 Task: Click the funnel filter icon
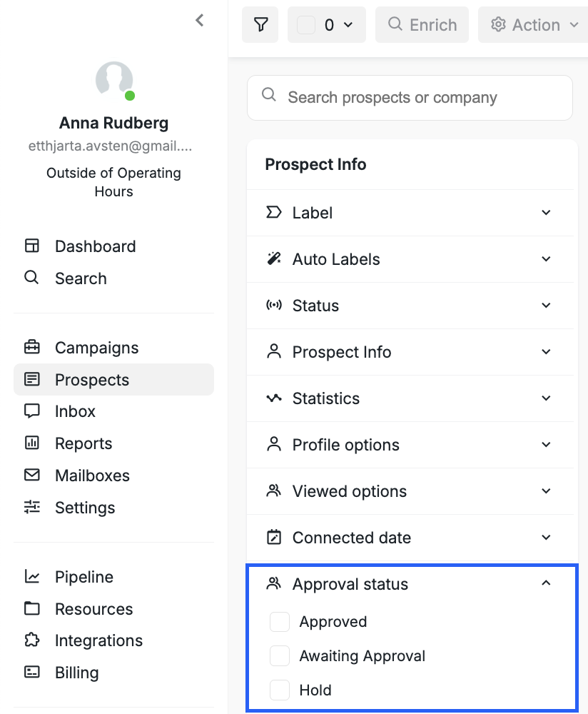(260, 24)
